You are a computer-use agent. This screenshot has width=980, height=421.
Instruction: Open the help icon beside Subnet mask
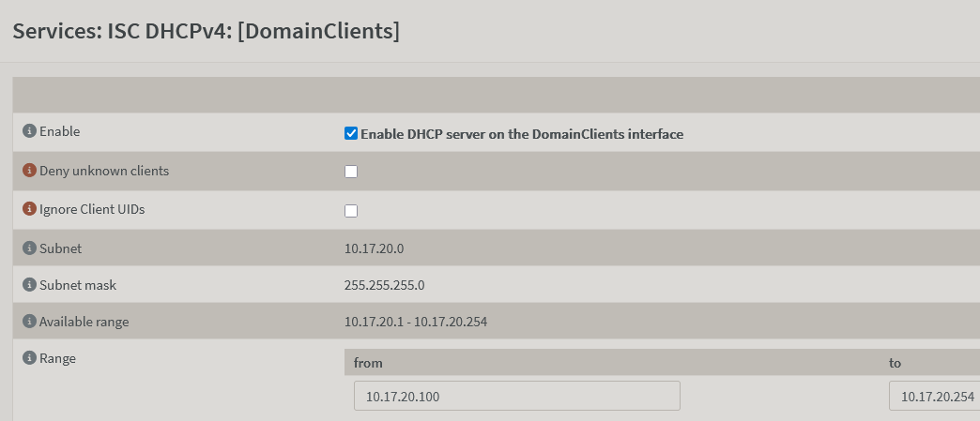coord(29,285)
